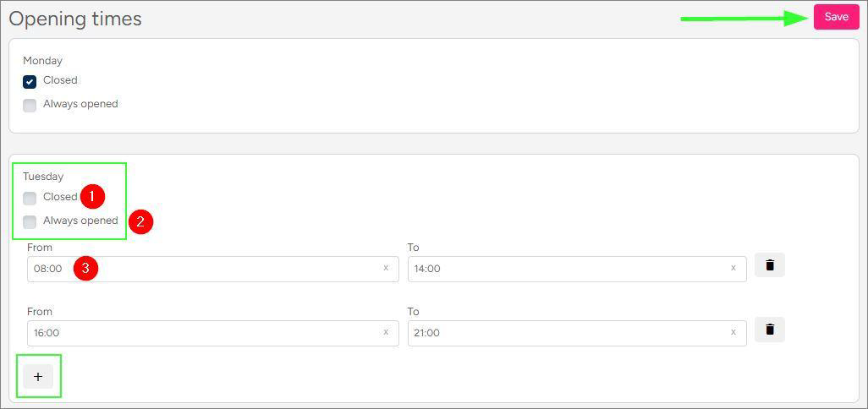Click the Tuesday day label
Image resolution: width=868 pixels, height=409 pixels.
43,177
